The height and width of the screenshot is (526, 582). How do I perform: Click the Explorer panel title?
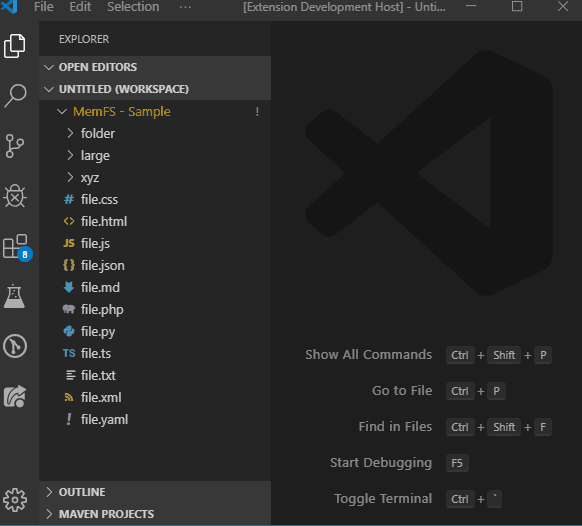point(84,39)
